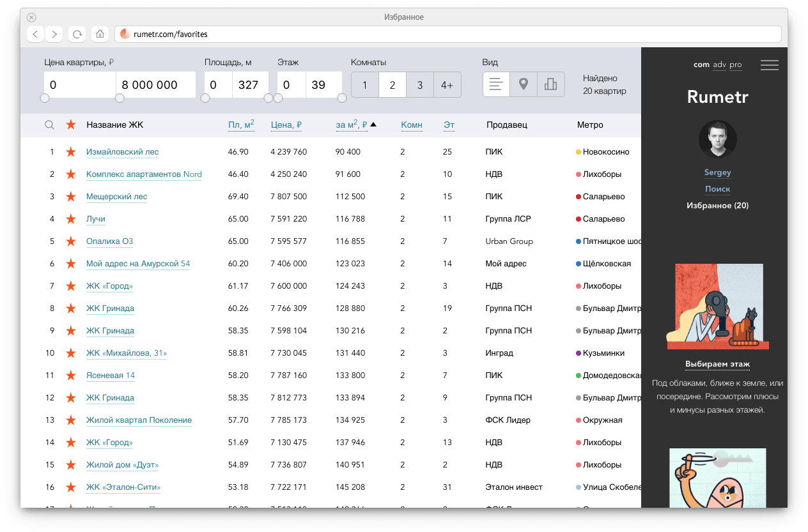Enable the 4+ rooms filter
Screen dimensions: 808x532
click(447, 85)
